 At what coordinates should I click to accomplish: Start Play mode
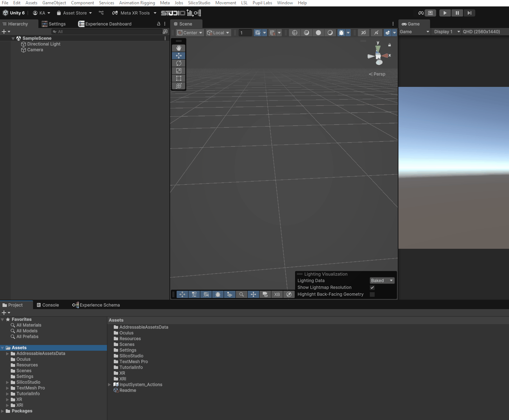pyautogui.click(x=445, y=13)
